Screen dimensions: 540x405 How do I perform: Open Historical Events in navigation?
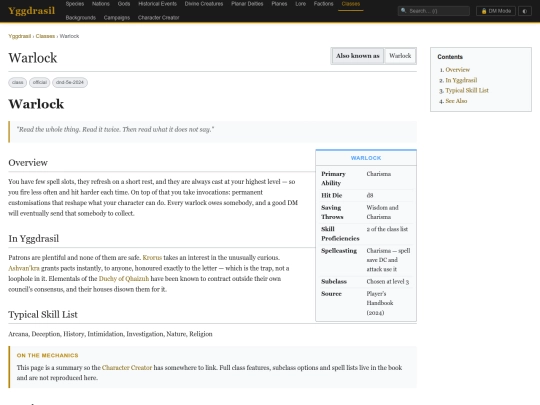[x=157, y=4]
